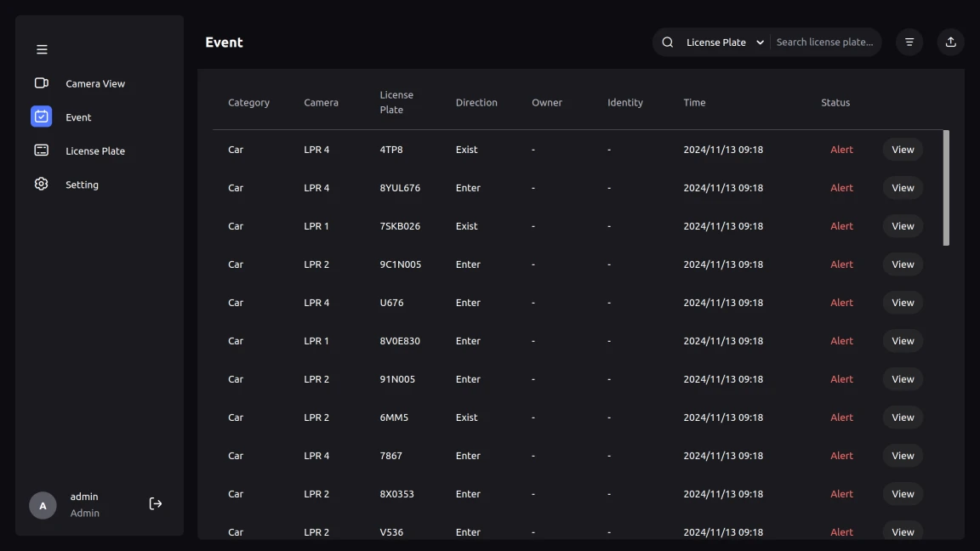Collapse the sidebar with hamburger menu icon
Viewport: 980px width, 551px height.
[x=42, y=49]
